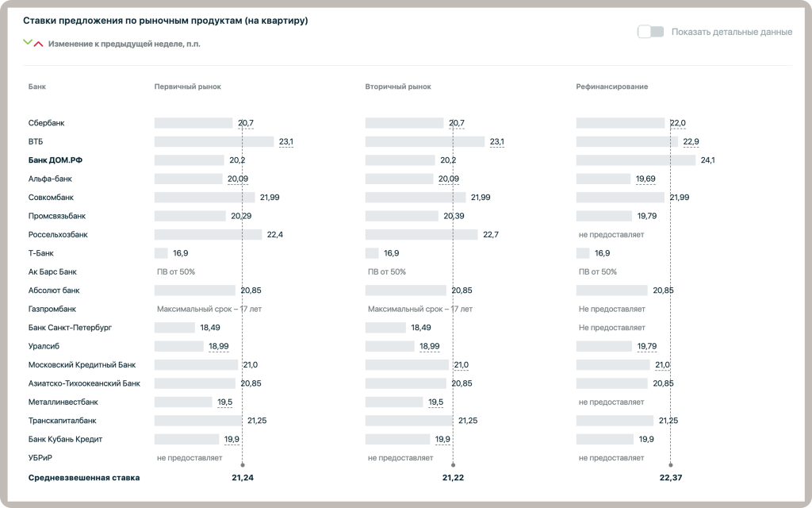Click Совкомбанк's bar in the secondary market column
The width and height of the screenshot is (812, 508).
coord(416,198)
